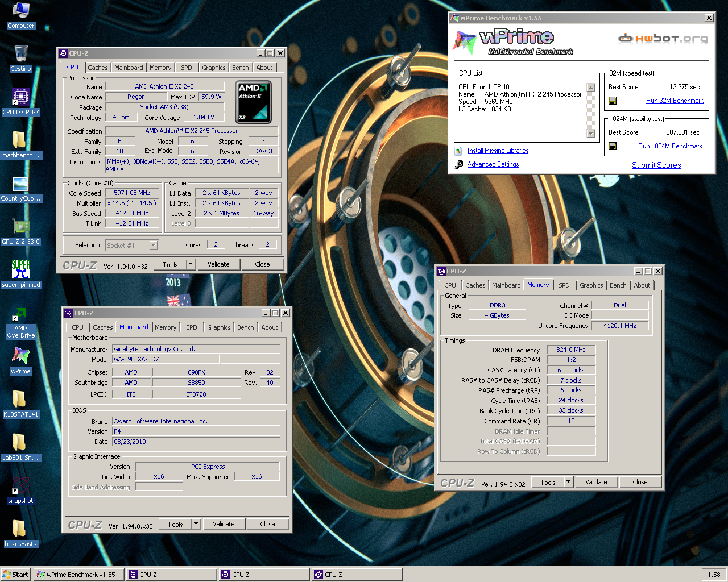Open the Socket #1 selection dropdown
Screen dimensions: 728x582
pyautogui.click(x=153, y=245)
